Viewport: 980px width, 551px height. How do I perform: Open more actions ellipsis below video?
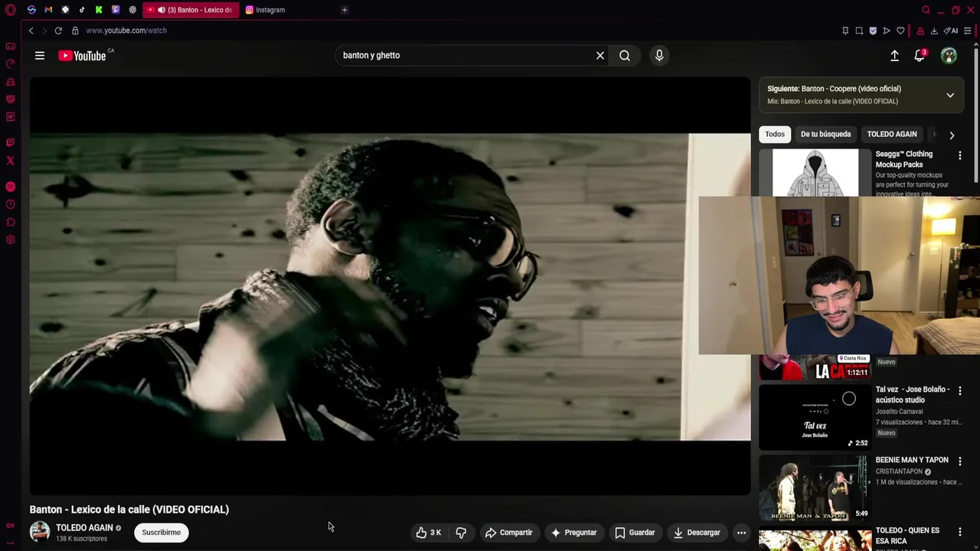coord(741,533)
